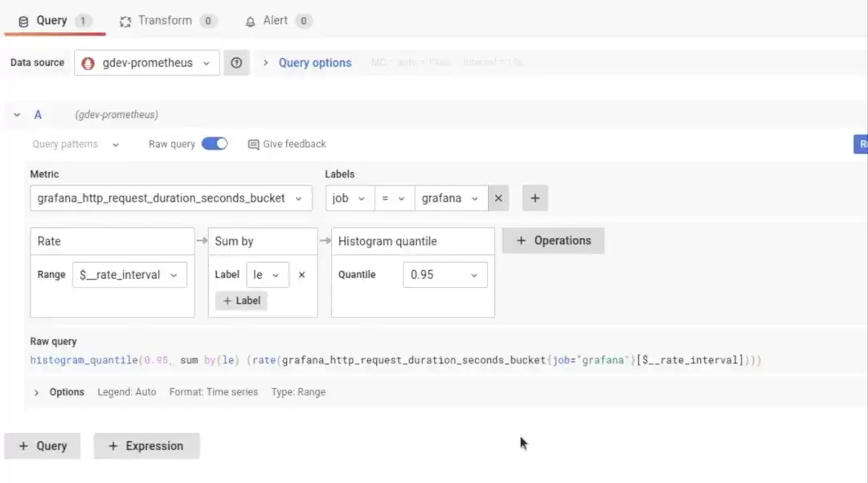Switch to the Alert tab

point(278,21)
